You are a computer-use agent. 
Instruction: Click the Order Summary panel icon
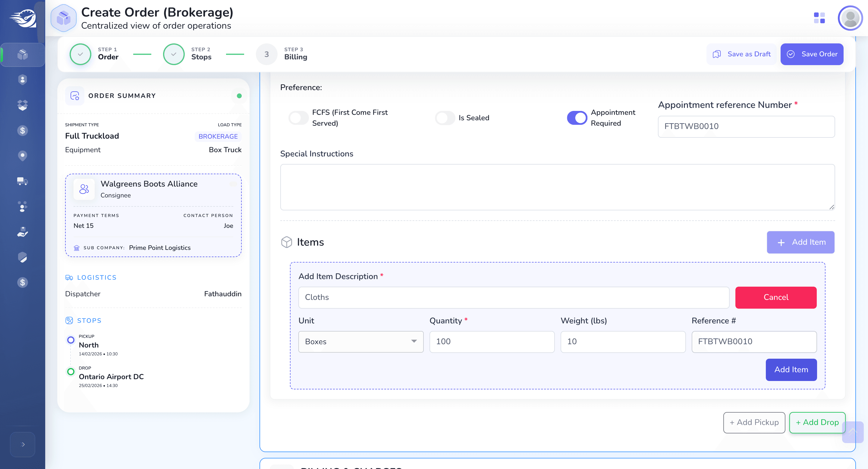(75, 96)
